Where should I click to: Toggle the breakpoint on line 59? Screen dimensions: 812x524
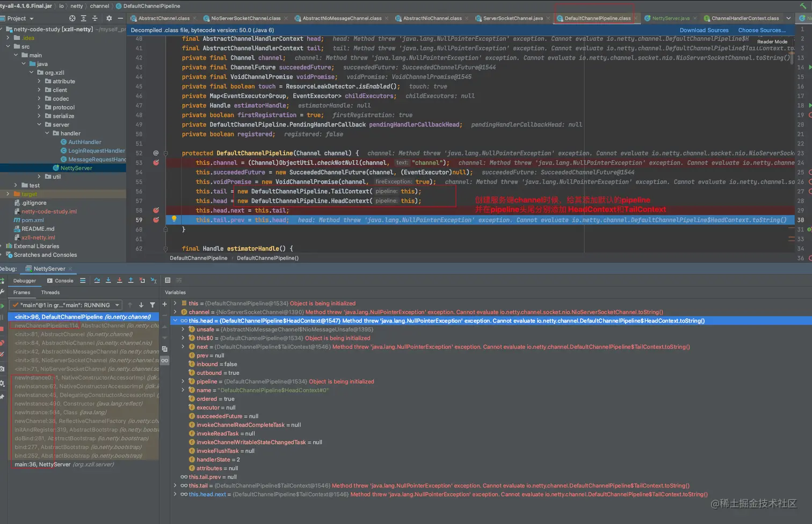pyautogui.click(x=156, y=220)
